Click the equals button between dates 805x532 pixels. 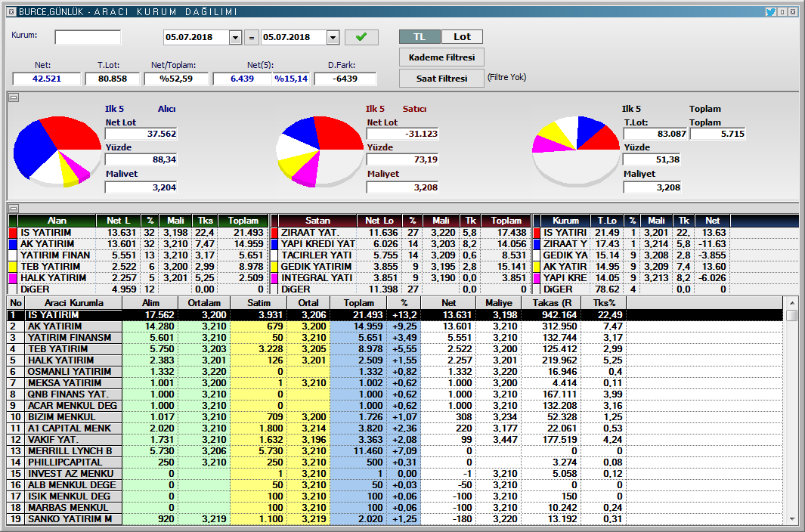[x=252, y=38]
